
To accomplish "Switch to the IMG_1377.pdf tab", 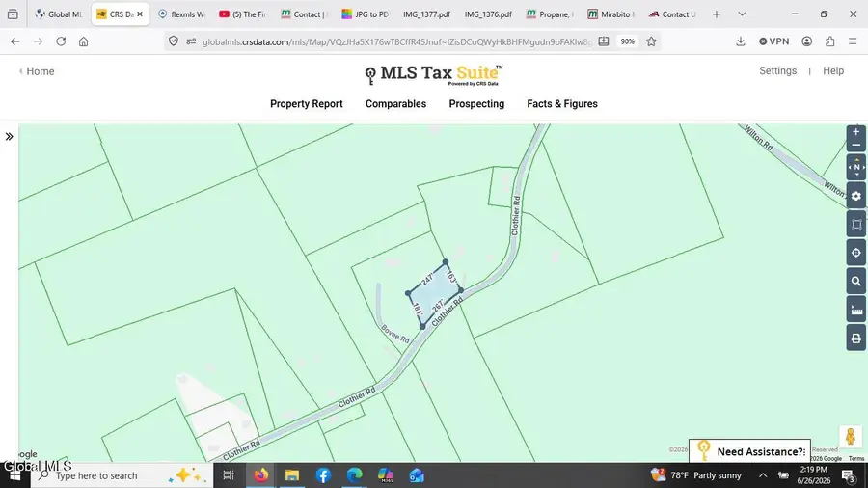I will coord(427,14).
